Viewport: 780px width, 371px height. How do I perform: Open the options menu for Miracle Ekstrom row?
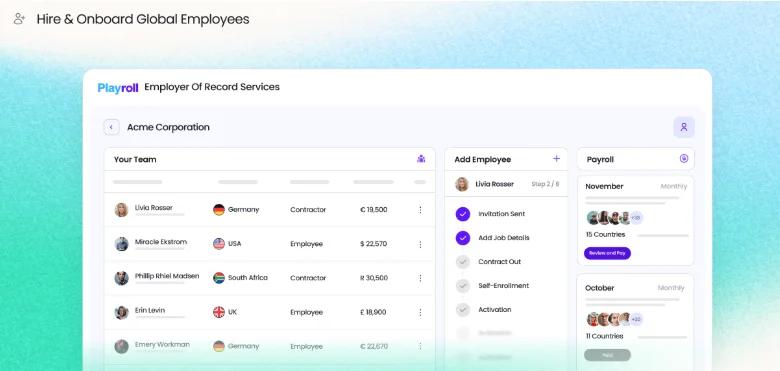click(420, 244)
